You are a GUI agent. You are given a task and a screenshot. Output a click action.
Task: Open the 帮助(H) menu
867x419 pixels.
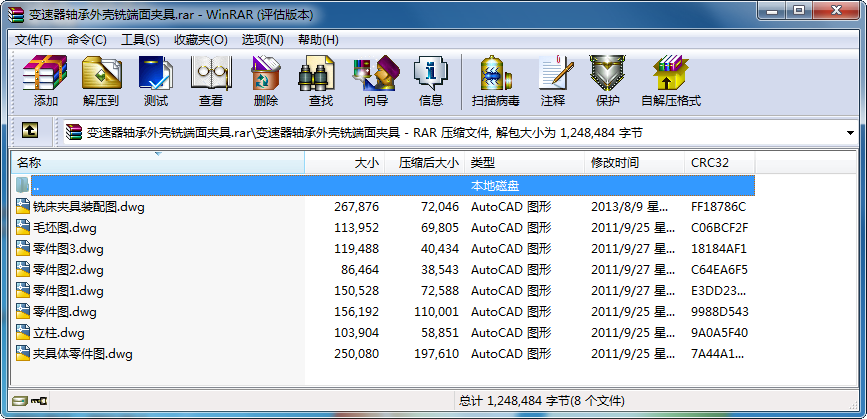318,40
